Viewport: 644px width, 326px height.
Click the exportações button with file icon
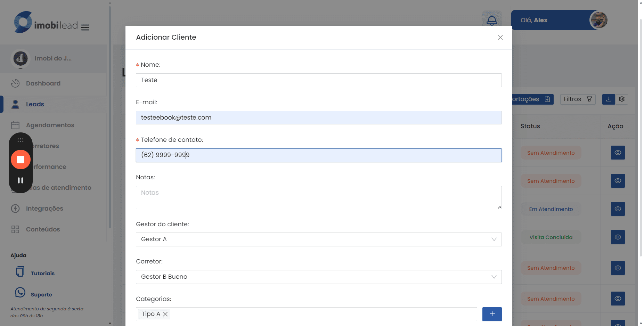point(532,99)
